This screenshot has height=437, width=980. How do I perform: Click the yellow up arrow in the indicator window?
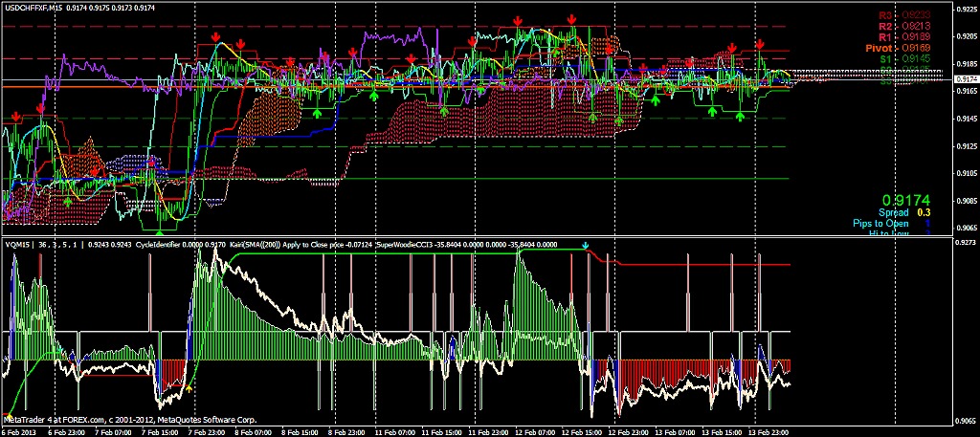tap(189, 389)
